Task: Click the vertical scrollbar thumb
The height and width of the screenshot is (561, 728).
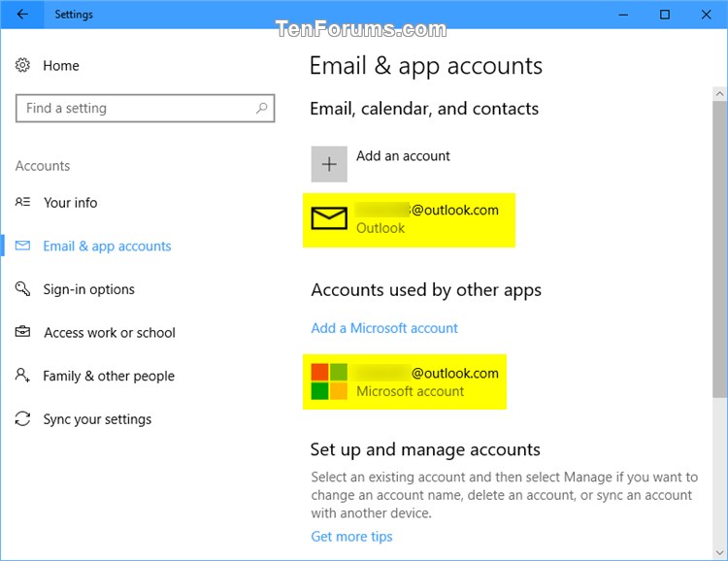Action: [x=719, y=249]
